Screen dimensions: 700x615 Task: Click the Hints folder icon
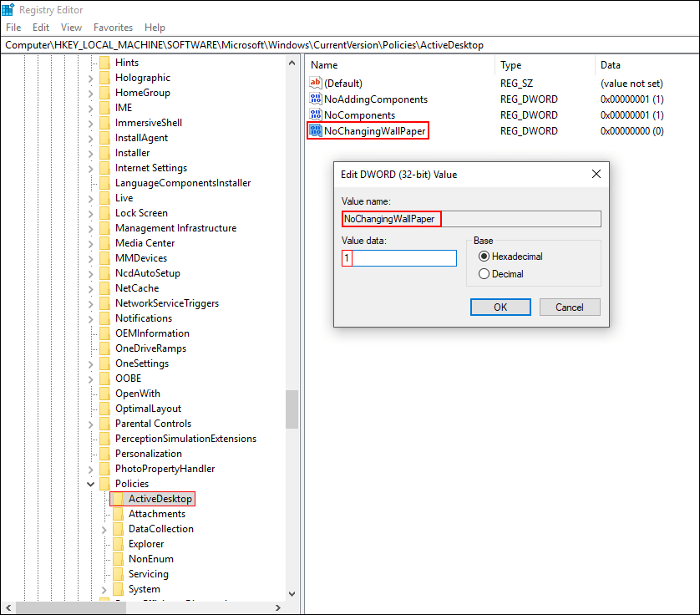(104, 63)
